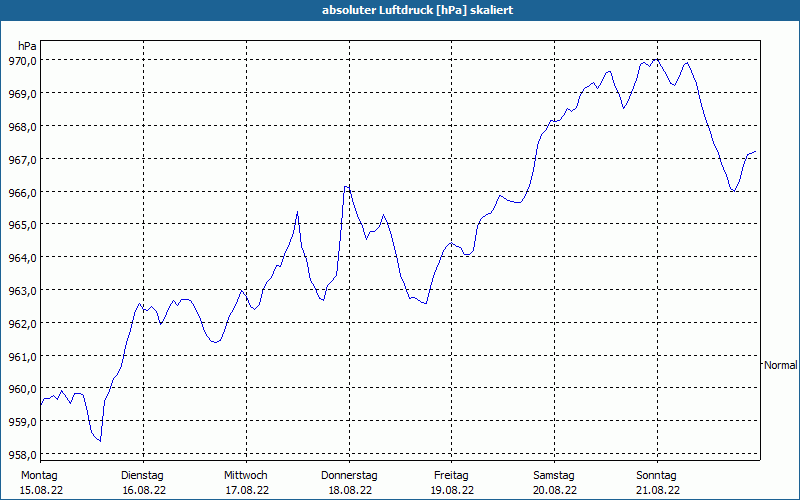Click the 958,0 axis value
The width and height of the screenshot is (800, 500).
(x=22, y=455)
